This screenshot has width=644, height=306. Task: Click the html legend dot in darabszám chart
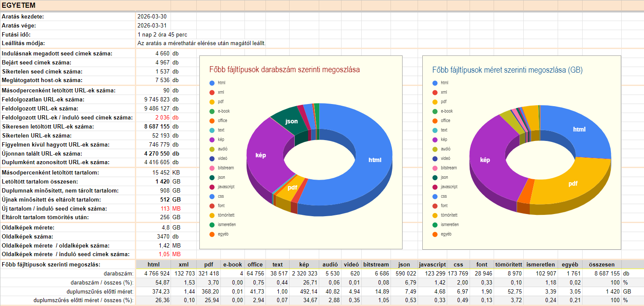pyautogui.click(x=212, y=83)
